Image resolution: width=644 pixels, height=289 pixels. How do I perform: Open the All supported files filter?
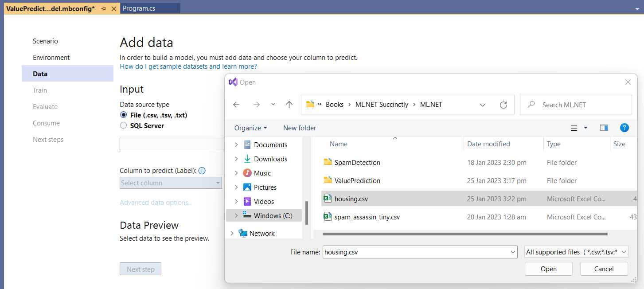(576, 252)
